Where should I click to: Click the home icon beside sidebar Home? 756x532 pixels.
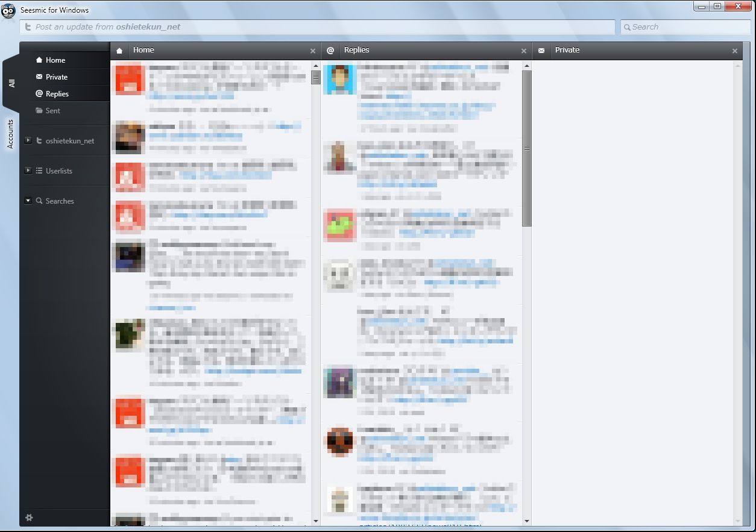pos(39,60)
